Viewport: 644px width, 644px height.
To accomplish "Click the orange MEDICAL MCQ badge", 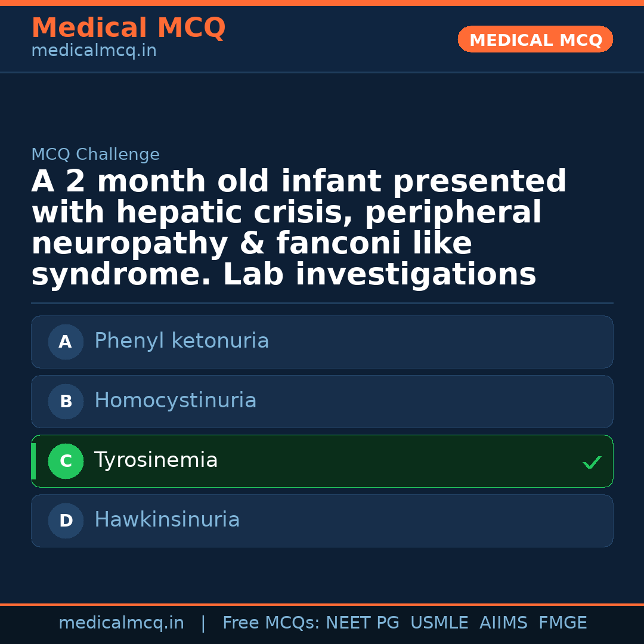I will 535,40.
